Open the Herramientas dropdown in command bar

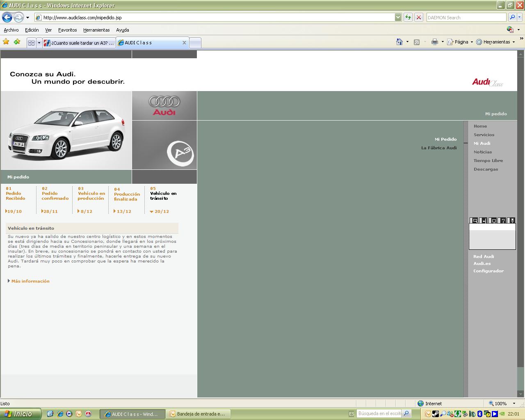[x=495, y=42]
